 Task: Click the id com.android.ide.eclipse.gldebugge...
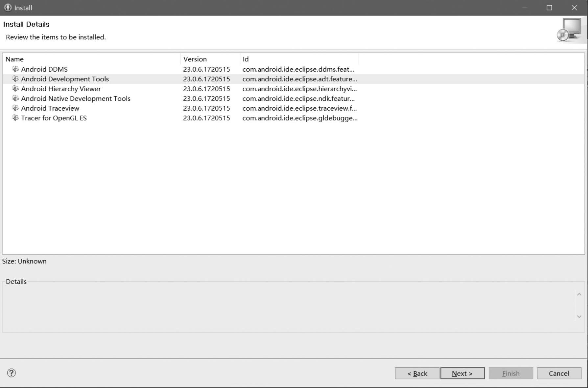300,118
